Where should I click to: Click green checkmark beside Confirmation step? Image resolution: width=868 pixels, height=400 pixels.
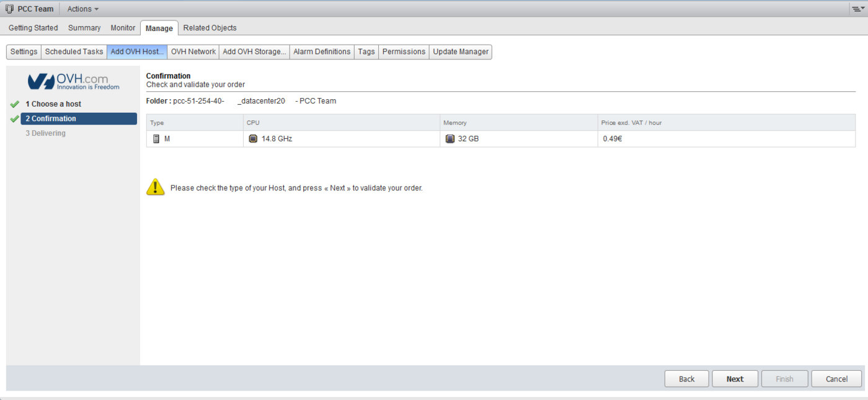(15, 119)
